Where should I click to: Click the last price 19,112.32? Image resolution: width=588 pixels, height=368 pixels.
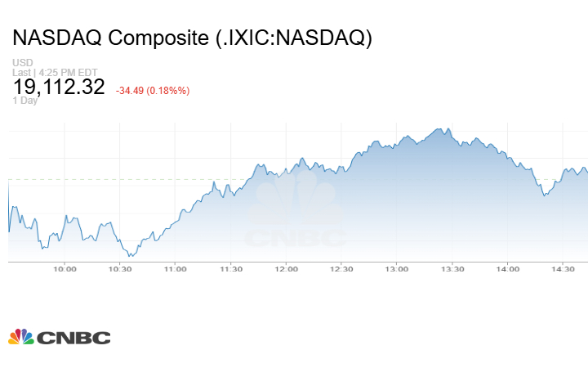[59, 87]
